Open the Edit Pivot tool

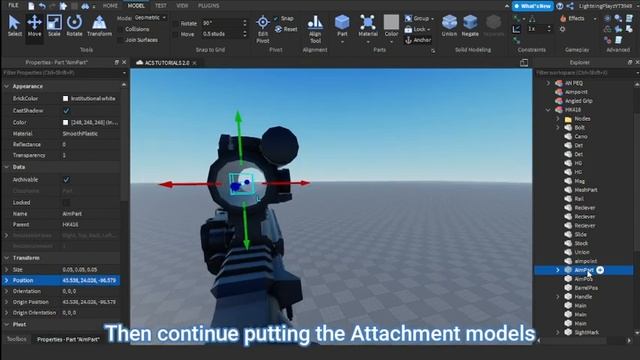[263, 29]
